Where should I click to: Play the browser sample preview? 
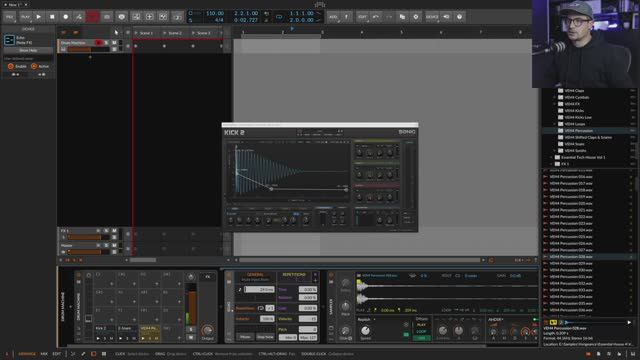pos(629,322)
